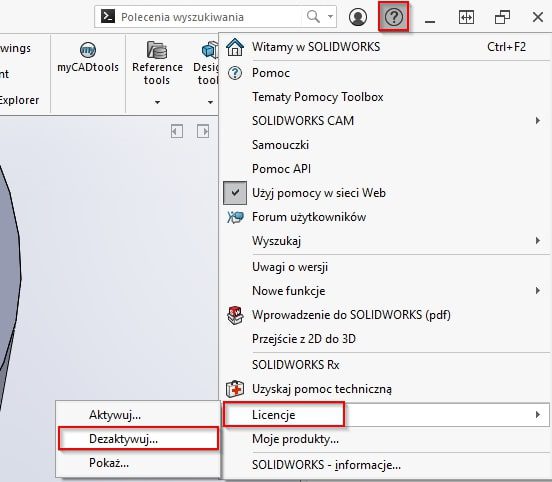Expand the Reference tools dropdown arrow
Viewport: 552px width, 482px height.
pyautogui.click(x=157, y=102)
